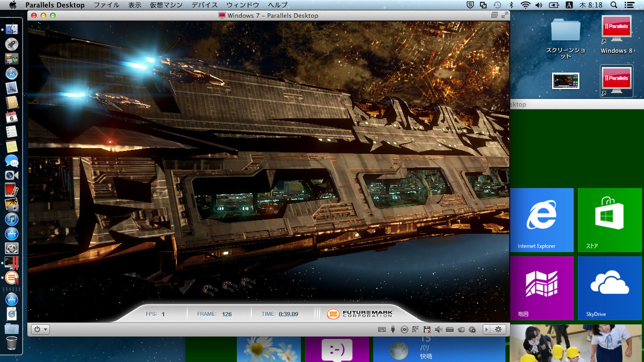Viewport: 644px width, 362px height.
Task: Click the CD/DVD drive icon in status bar
Action: pyautogui.click(x=404, y=329)
